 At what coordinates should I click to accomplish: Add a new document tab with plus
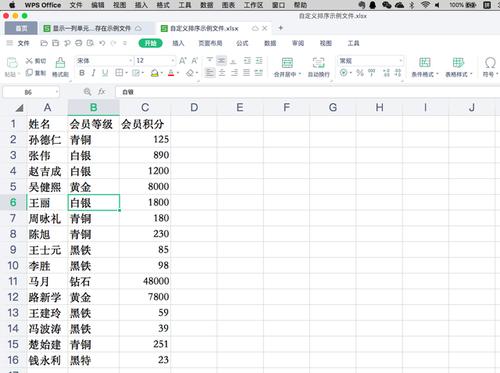(281, 28)
